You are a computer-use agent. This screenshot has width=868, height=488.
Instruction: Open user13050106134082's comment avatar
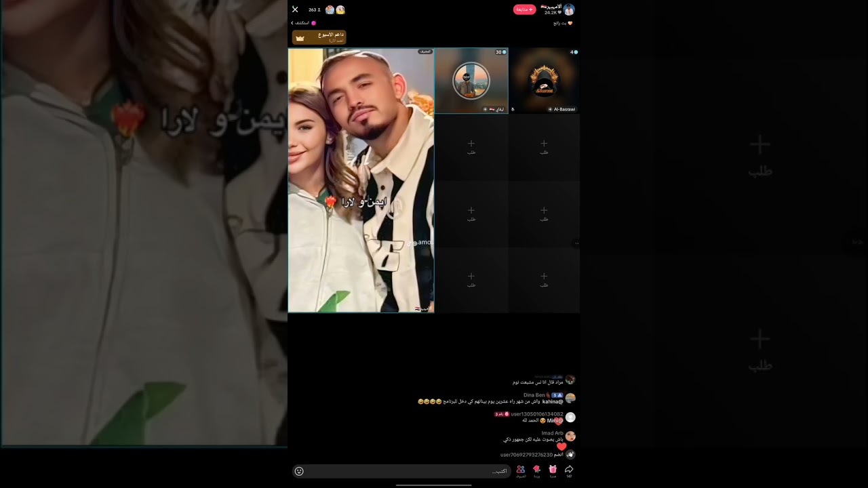coord(570,417)
